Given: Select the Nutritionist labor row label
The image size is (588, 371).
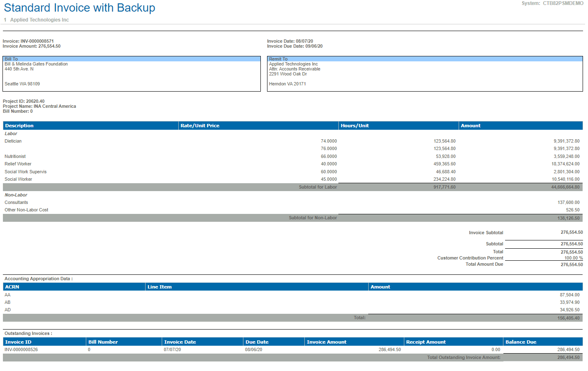Looking at the screenshot, I should (15, 157).
